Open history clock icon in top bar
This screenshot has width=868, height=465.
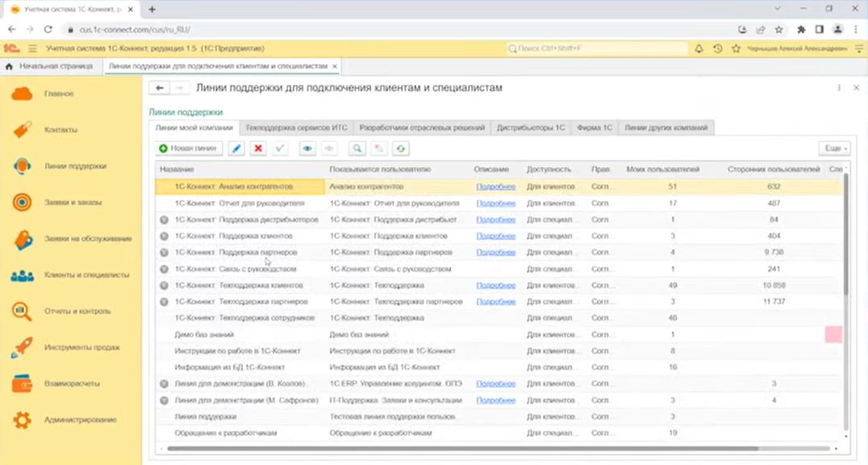click(718, 49)
